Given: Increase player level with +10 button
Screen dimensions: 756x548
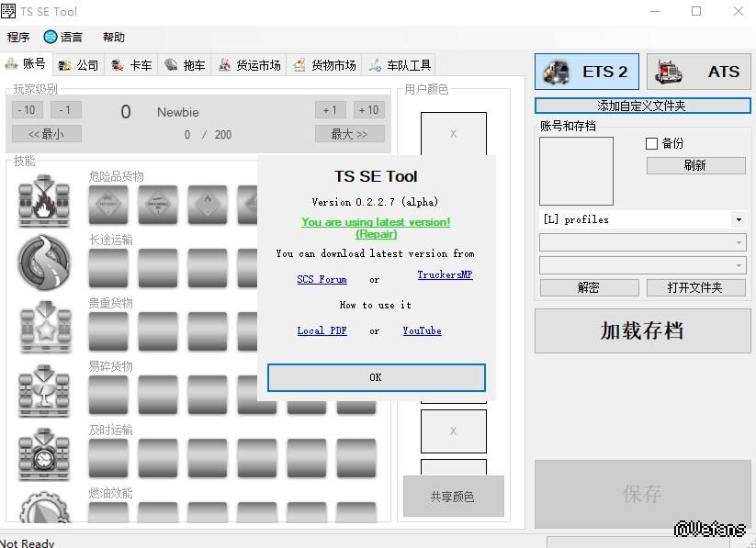Looking at the screenshot, I should click(x=368, y=110).
